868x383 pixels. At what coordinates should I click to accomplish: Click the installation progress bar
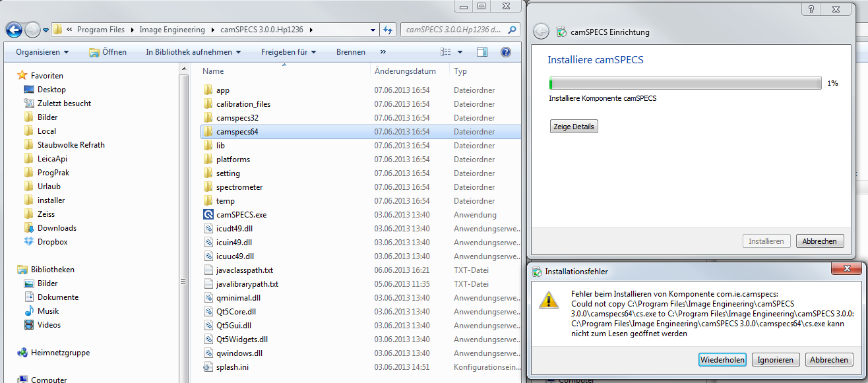coord(685,84)
